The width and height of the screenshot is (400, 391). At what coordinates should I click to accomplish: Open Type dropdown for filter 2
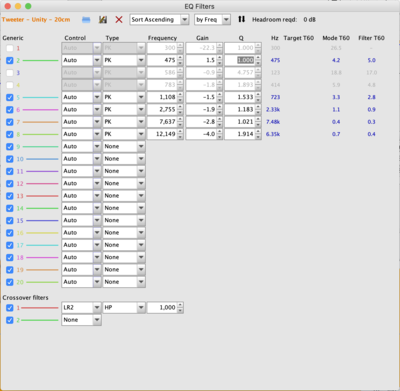click(x=124, y=60)
